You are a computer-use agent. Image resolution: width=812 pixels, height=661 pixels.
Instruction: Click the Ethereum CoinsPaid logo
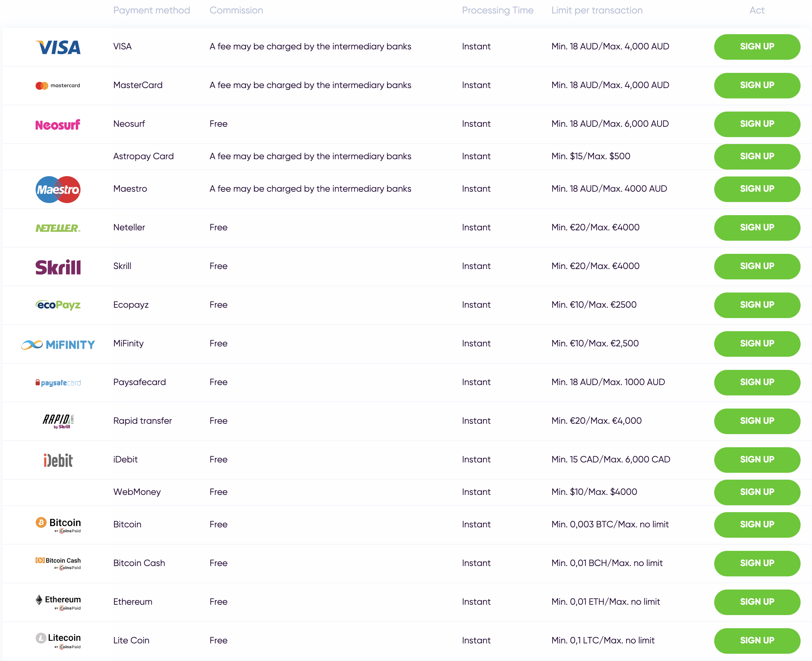[58, 602]
